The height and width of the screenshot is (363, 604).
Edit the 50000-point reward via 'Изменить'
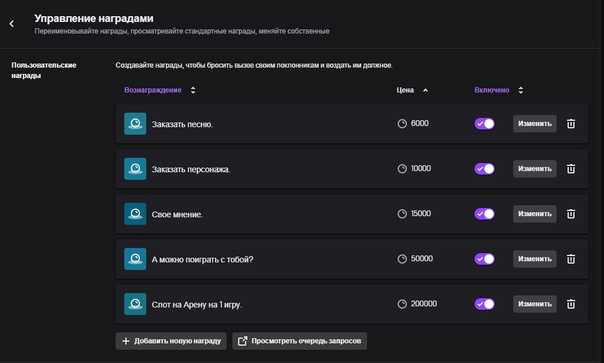click(535, 259)
